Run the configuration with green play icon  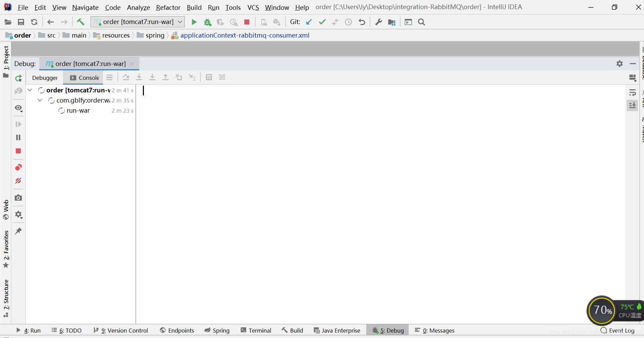pos(194,22)
